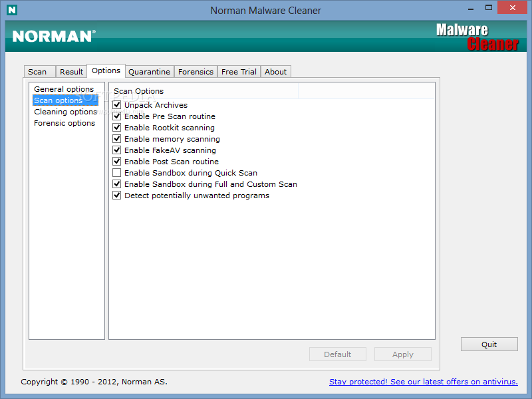Image resolution: width=532 pixels, height=399 pixels.
Task: Select Scan options in the list
Action: (x=65, y=100)
